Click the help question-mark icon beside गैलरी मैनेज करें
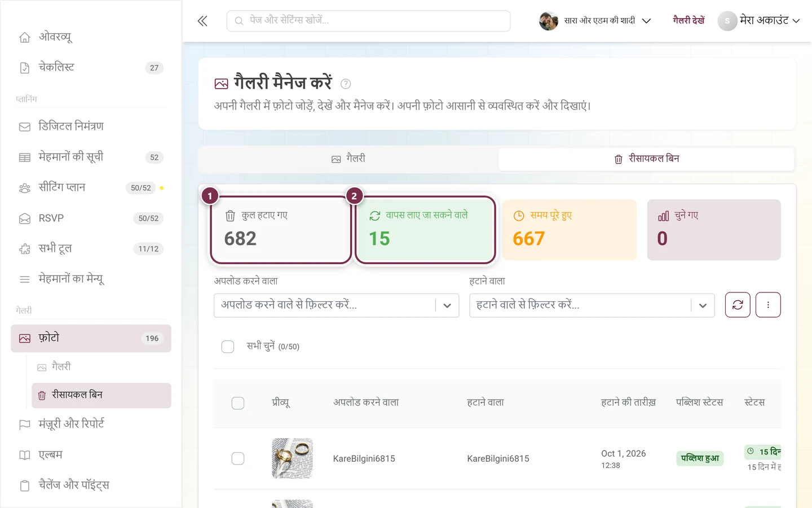Screen dimensions: 812x508 point(346,84)
